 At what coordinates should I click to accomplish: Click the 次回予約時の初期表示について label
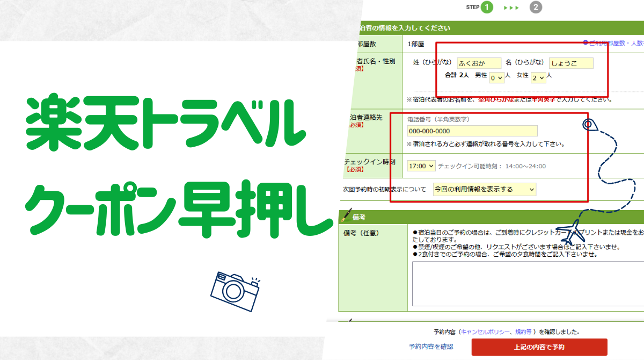click(384, 189)
